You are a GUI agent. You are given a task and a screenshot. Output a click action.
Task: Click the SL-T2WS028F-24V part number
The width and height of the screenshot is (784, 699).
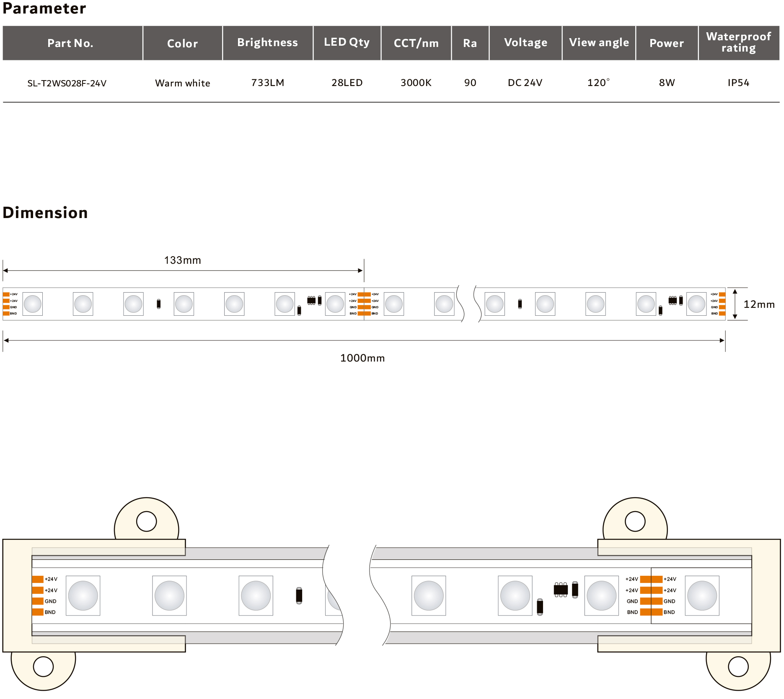67,83
